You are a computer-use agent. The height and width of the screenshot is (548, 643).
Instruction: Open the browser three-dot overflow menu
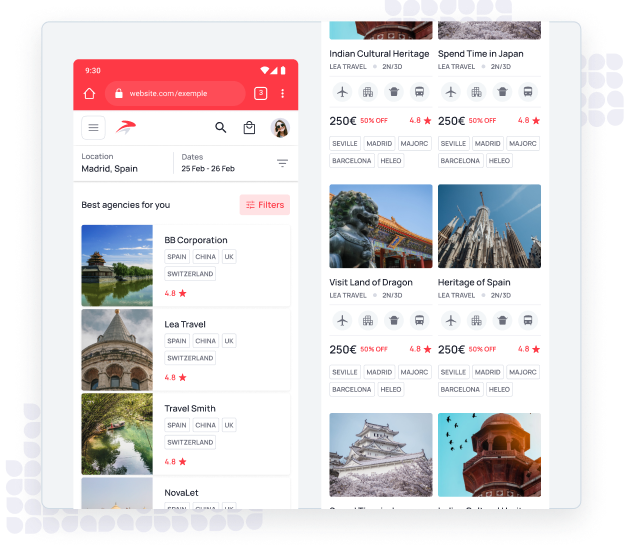(x=283, y=94)
